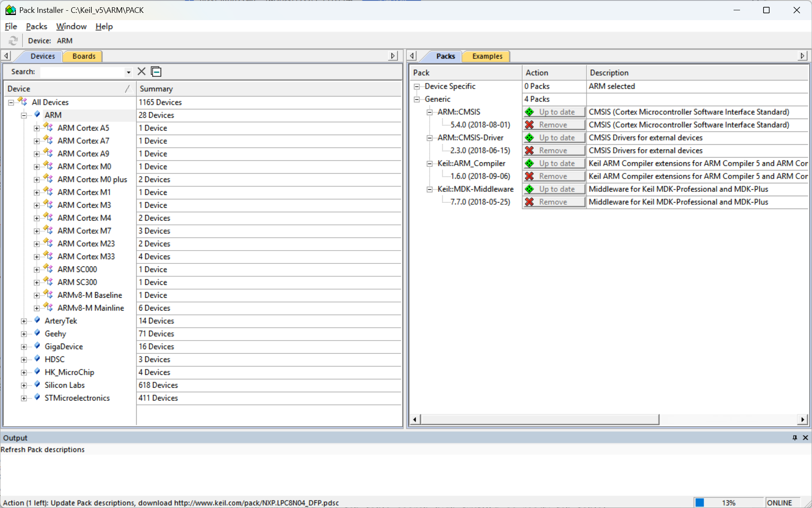Remove ARM::CMSIS version 5.4.0 pack
The width and height of the screenshot is (812, 508).
554,125
